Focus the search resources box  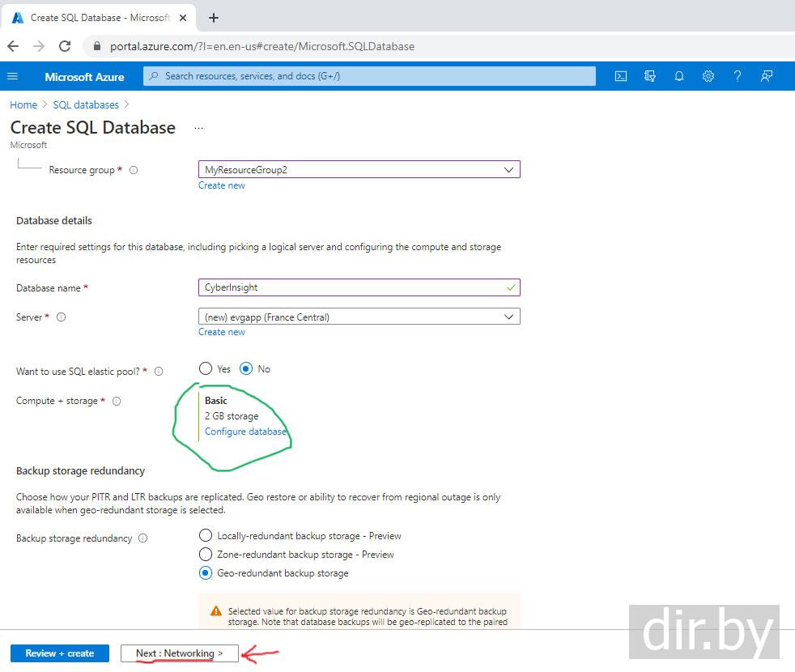(x=369, y=76)
